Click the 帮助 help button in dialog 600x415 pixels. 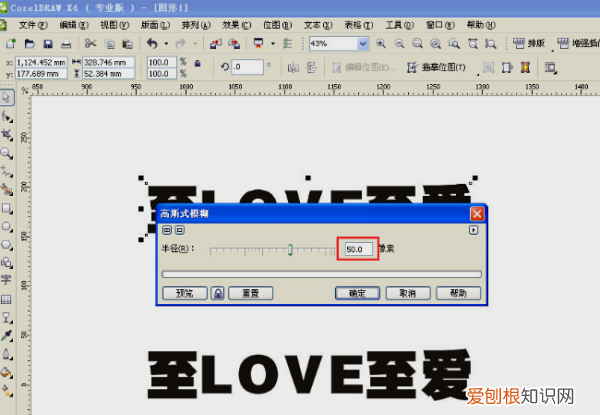click(458, 293)
